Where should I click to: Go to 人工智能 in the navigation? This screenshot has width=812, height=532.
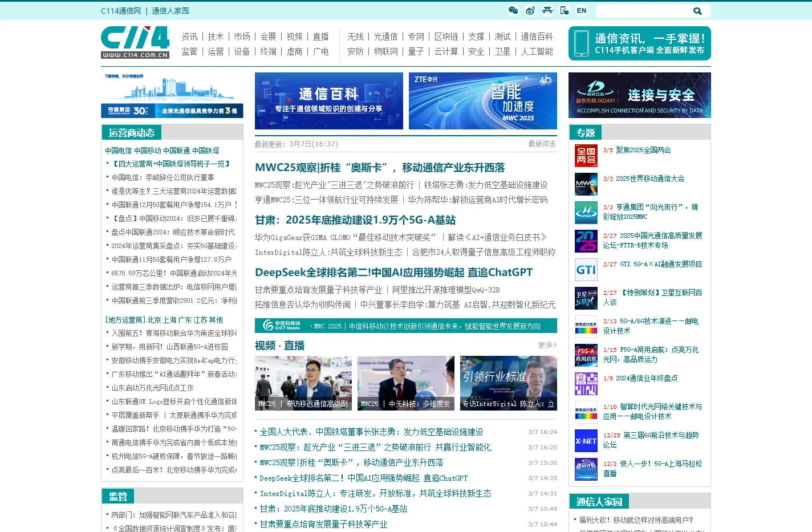[x=537, y=51]
